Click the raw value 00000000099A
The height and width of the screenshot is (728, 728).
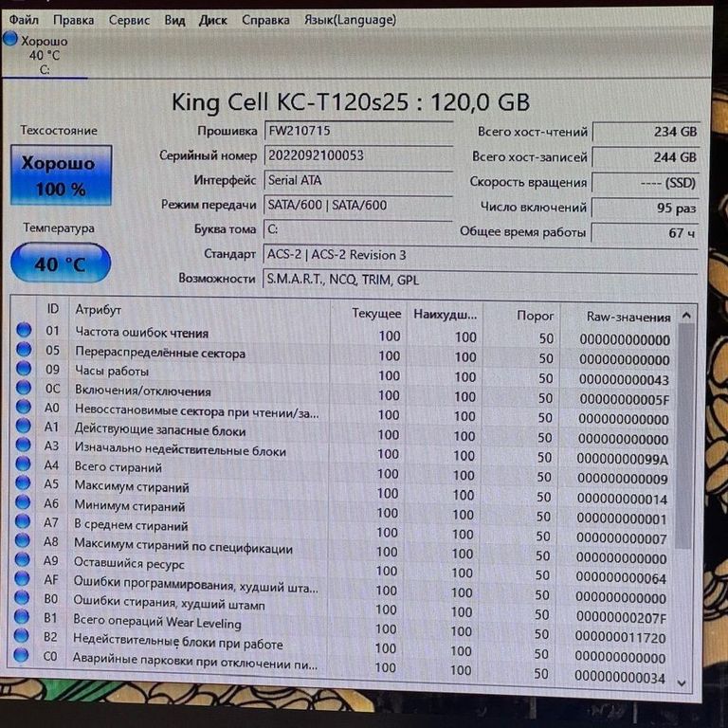(622, 459)
